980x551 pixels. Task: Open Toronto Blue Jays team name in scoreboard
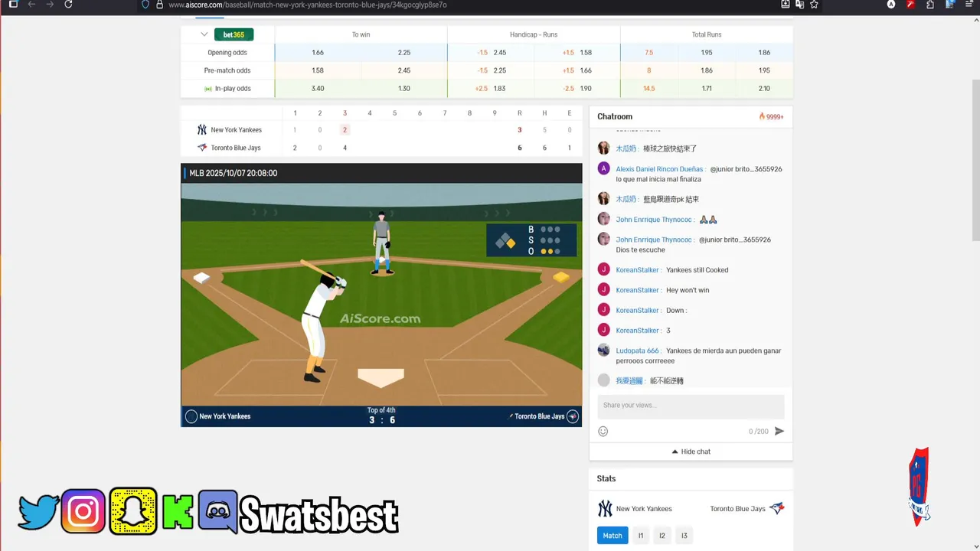point(236,148)
